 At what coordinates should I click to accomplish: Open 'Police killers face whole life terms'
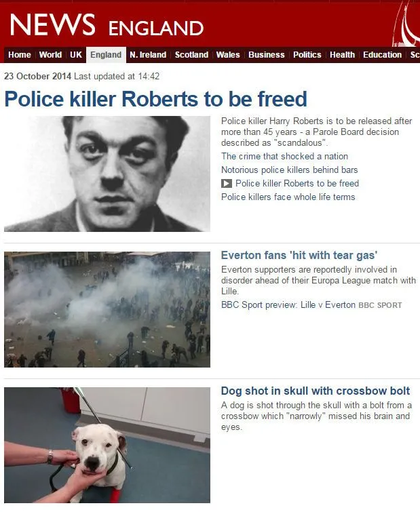point(288,197)
